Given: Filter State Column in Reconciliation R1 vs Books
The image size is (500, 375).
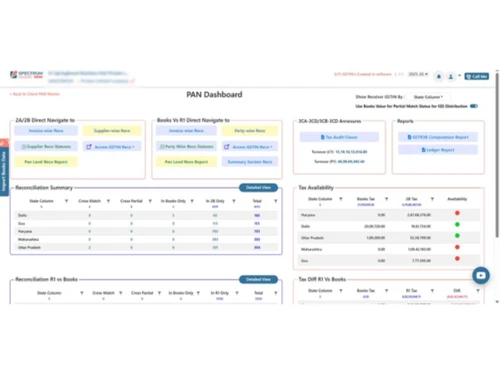Looking at the screenshot, I should pos(82,293).
